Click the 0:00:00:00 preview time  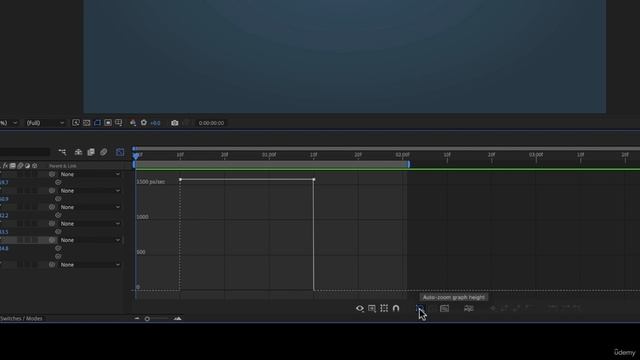211,123
